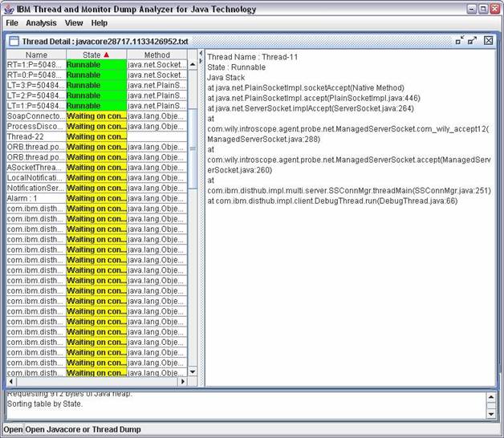Click the 'Java Stack' heading line

pos(226,78)
